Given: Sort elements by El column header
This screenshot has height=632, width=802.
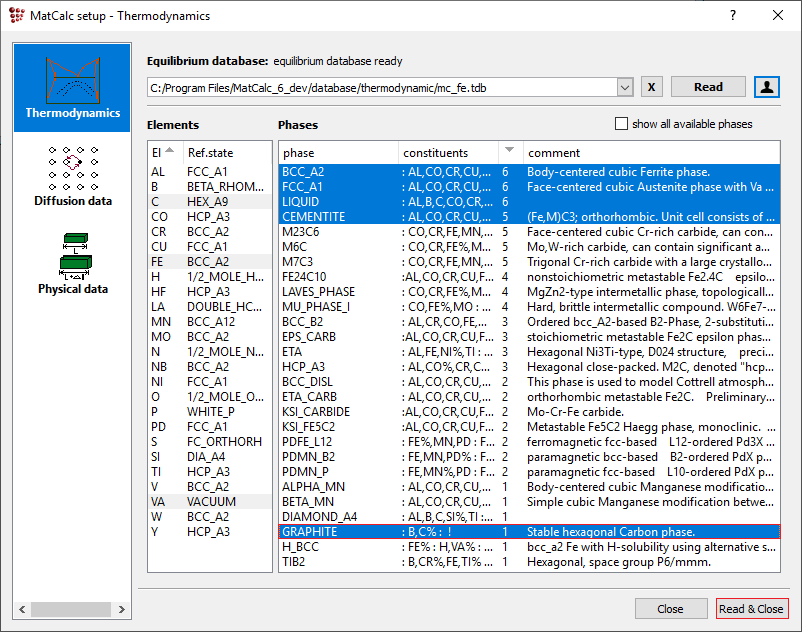Looking at the screenshot, I should [x=160, y=152].
